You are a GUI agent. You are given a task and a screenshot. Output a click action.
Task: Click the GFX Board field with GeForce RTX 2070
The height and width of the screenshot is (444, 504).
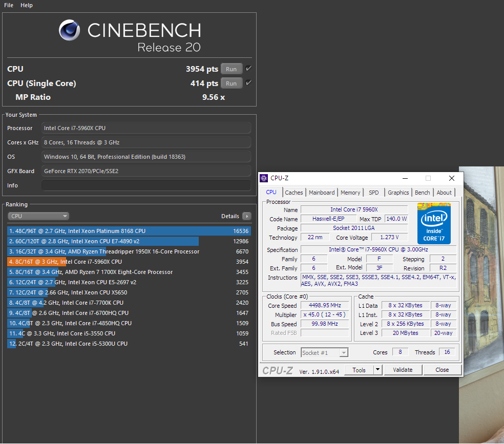(x=146, y=171)
